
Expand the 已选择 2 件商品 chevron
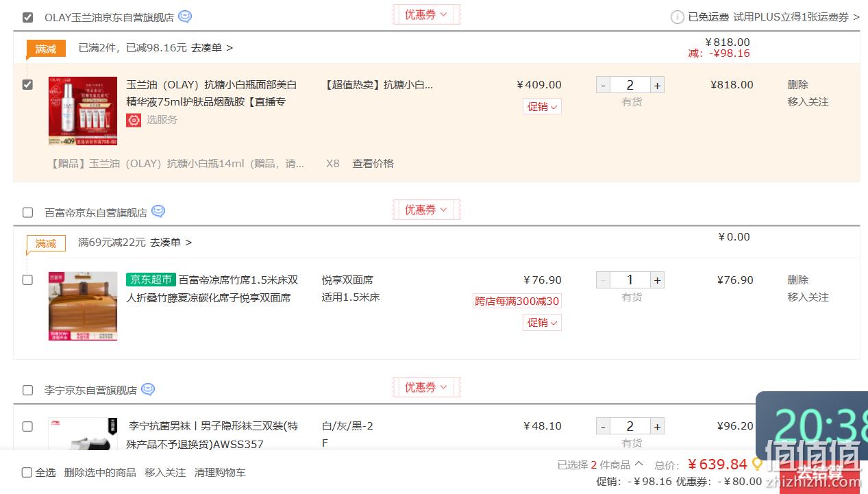[x=638, y=465]
